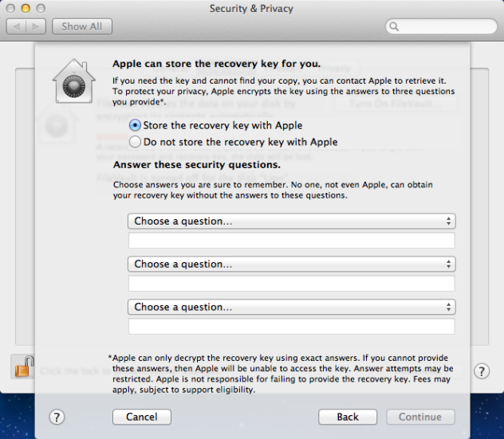
Task: Click the third security answer field
Action: click(292, 327)
